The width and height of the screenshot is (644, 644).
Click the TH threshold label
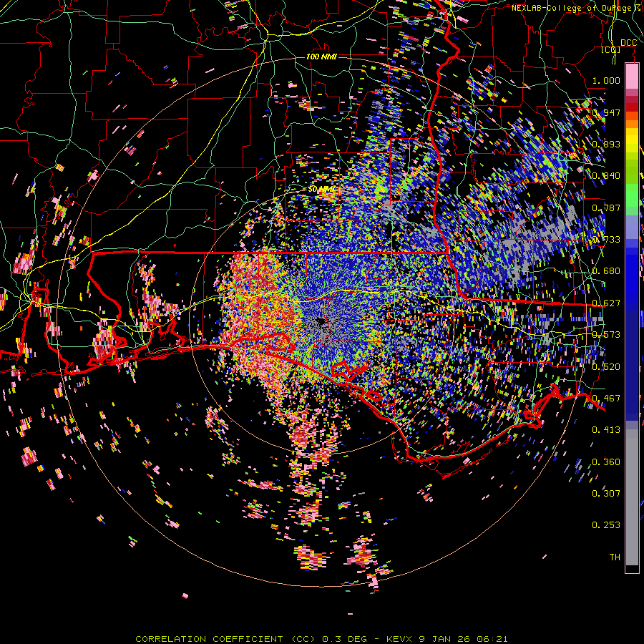click(x=615, y=557)
